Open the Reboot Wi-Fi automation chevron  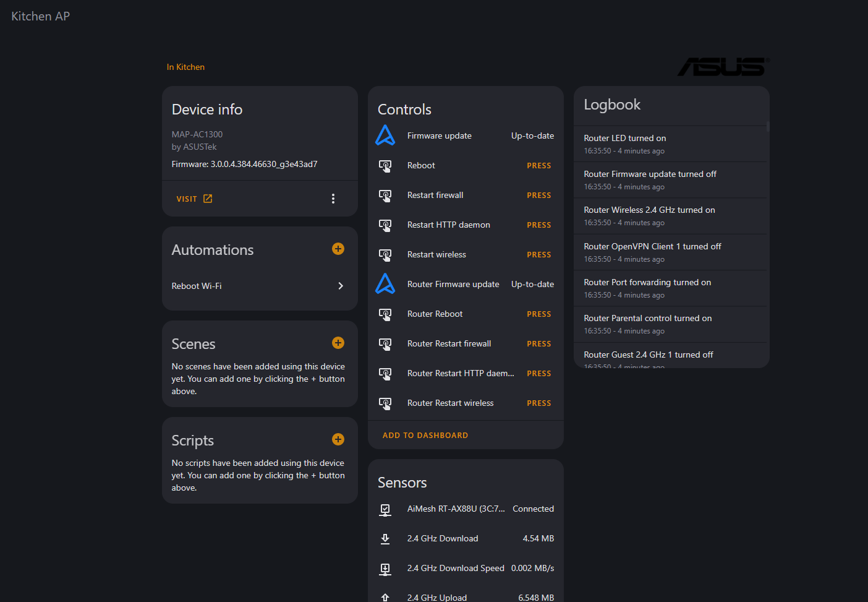341,286
